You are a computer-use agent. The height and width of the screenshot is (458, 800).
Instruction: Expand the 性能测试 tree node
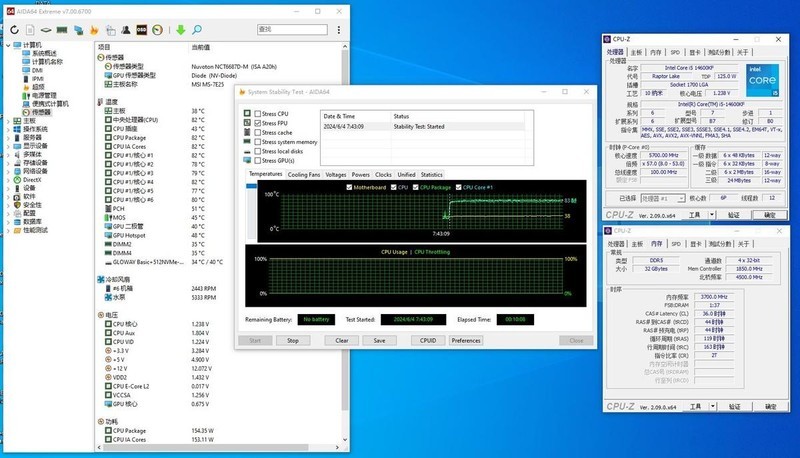8,231
